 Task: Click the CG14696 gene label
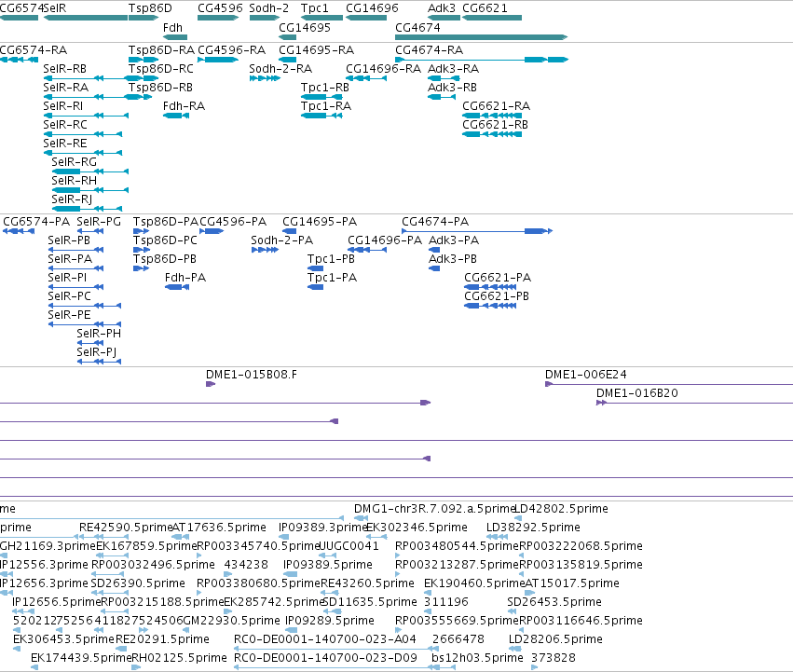click(372, 8)
